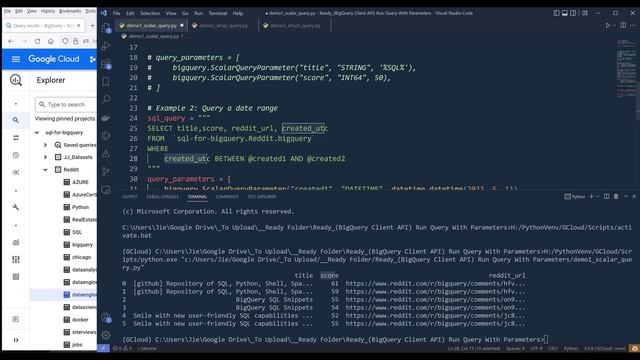Select BigQuery SQL workspace search icon

pos(16,120)
